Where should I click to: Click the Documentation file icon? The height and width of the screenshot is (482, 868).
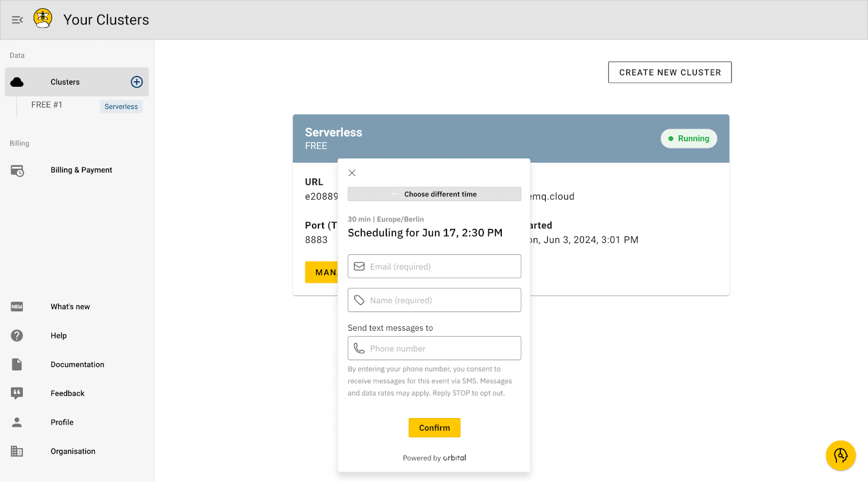(x=17, y=364)
